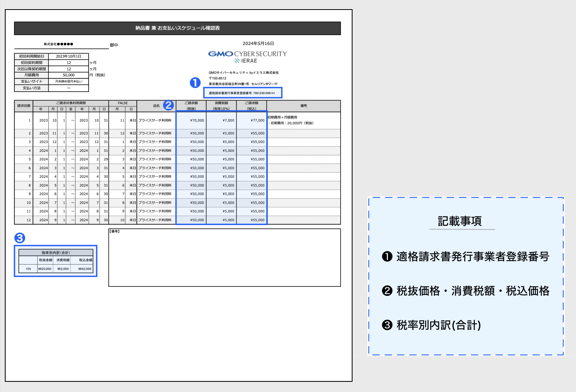Viewport: 576px width, 392px height.
Task: Click the blue number 2 marker
Action: pos(169,105)
